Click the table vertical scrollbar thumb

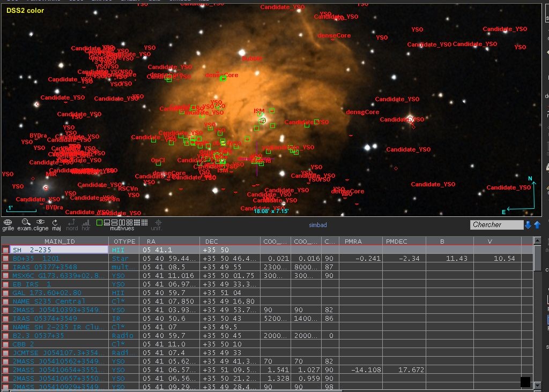pyautogui.click(x=537, y=258)
